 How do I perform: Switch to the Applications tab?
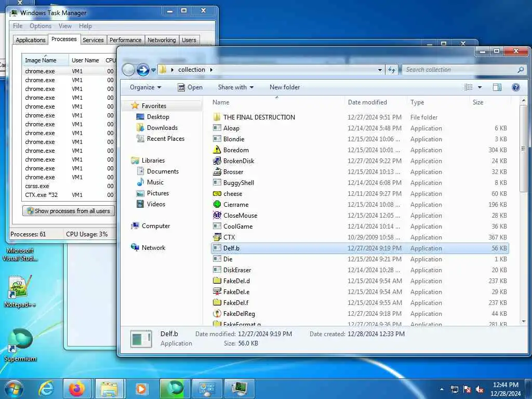pos(31,39)
